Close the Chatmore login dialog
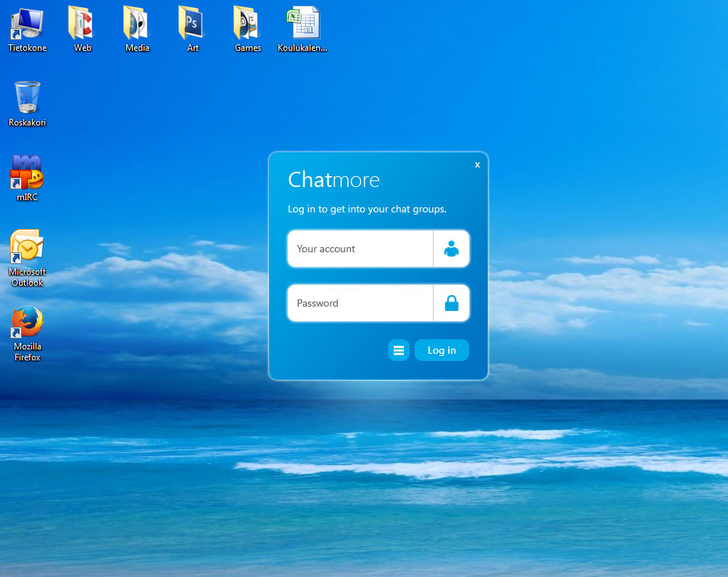The image size is (728, 577). 477,165
